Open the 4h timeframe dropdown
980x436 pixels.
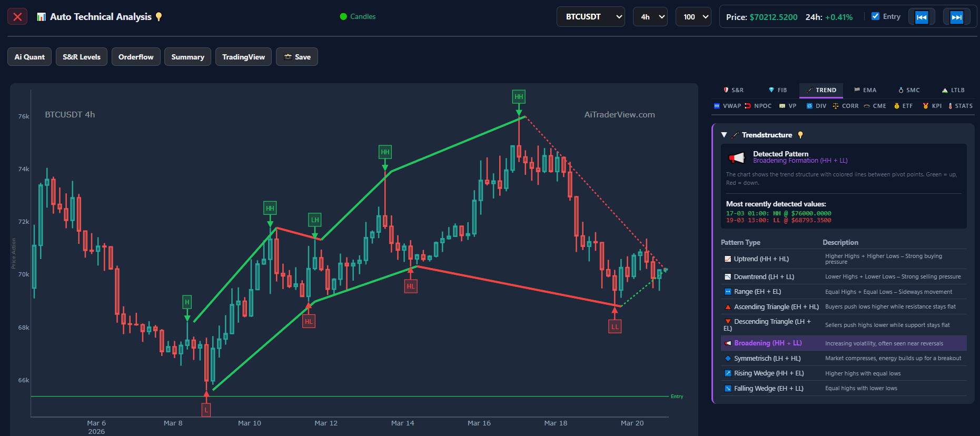(x=650, y=17)
